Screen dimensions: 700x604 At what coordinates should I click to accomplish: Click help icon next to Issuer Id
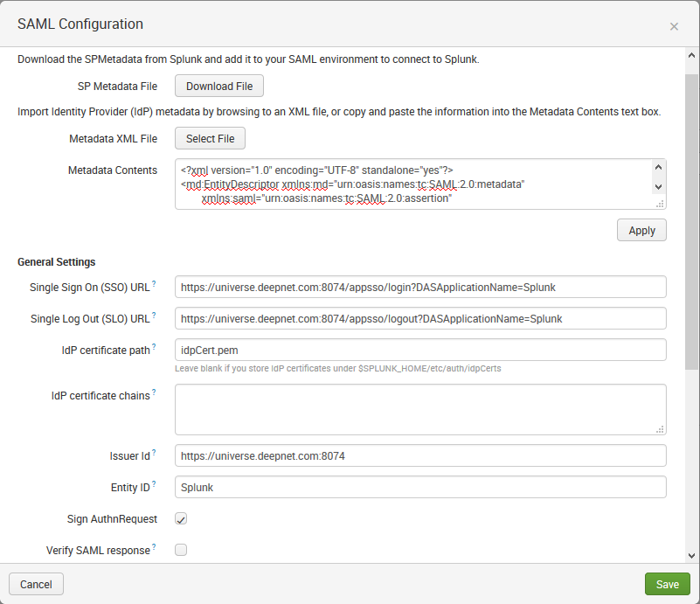point(154,453)
